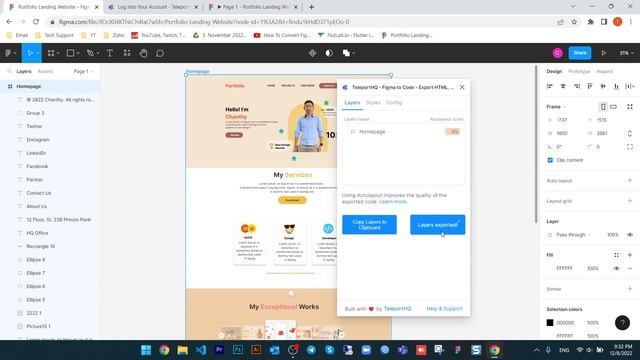Select the Comment tool
640x360 pixels.
(x=160, y=53)
